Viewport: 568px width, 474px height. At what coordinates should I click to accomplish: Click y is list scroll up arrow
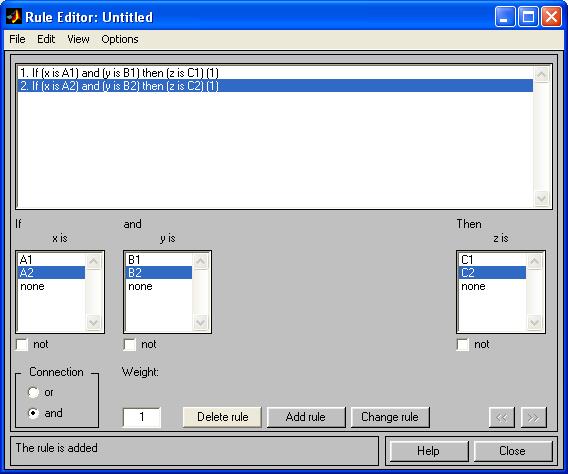201,261
